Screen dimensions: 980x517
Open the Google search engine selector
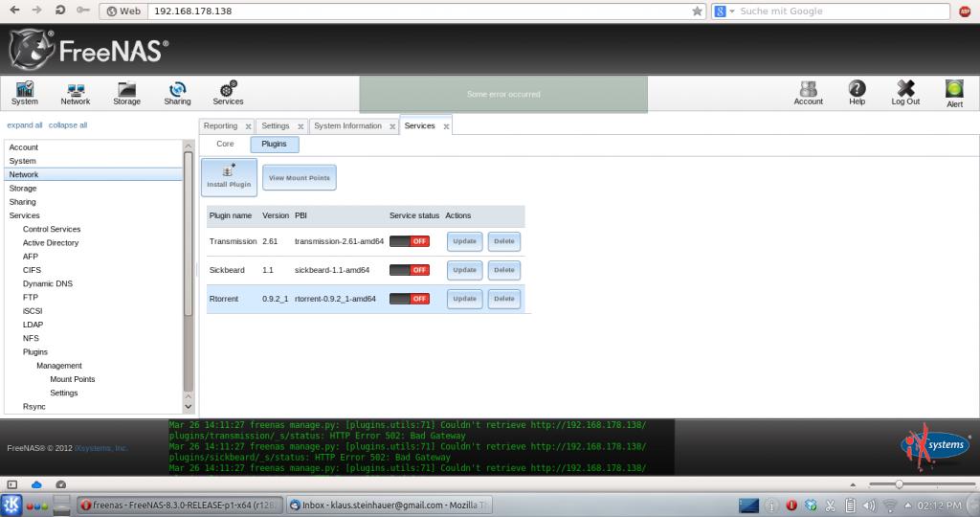point(724,11)
